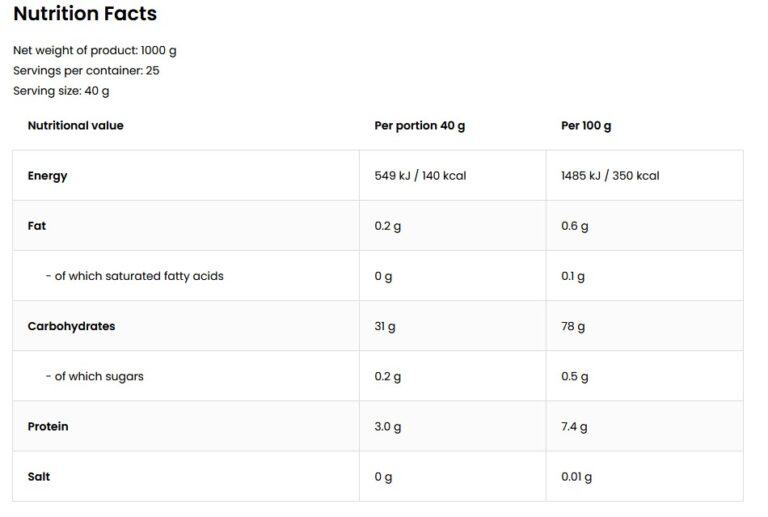Select the net weight of product text
Viewport: 768px width, 517px height.
click(95, 50)
